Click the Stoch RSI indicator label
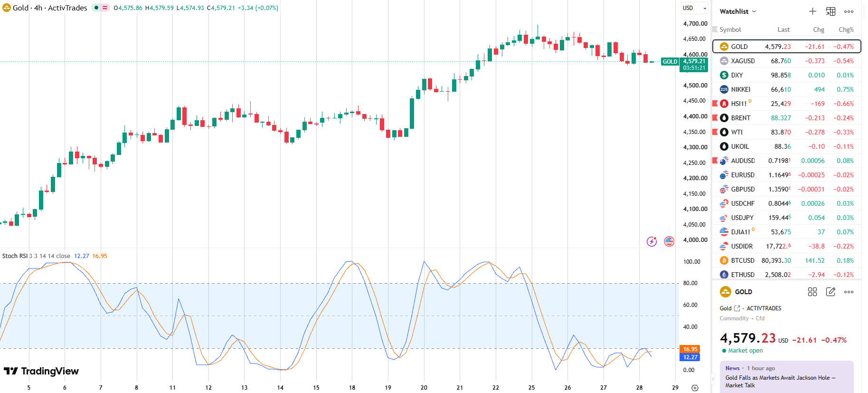The height and width of the screenshot is (393, 868). pyautogui.click(x=15, y=256)
